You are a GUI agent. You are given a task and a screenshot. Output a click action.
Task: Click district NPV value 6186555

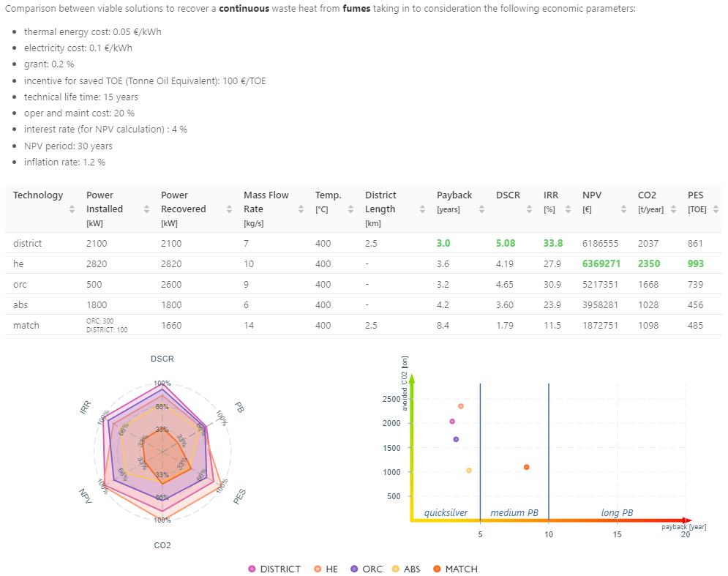click(x=600, y=244)
